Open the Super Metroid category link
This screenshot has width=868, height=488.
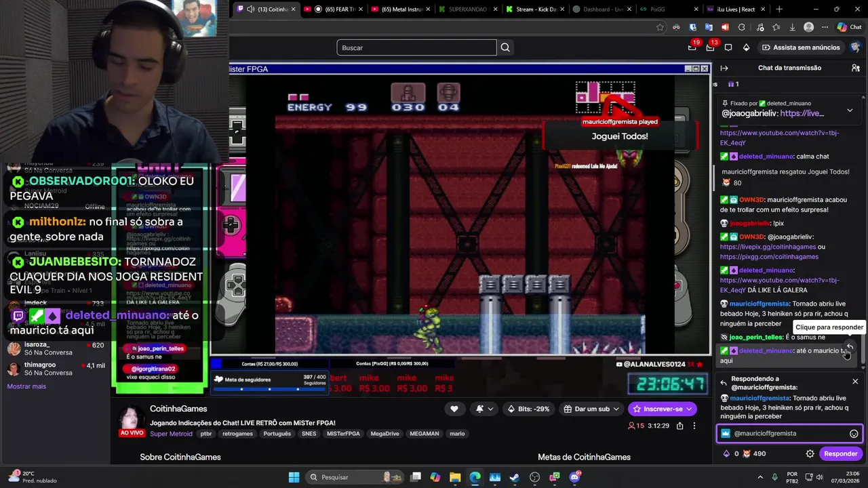(171, 434)
